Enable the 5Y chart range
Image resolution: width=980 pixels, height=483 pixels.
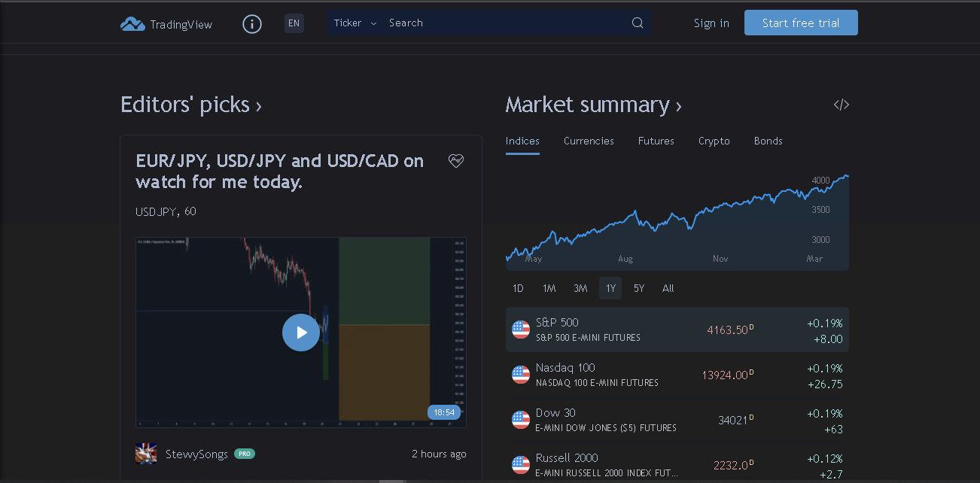click(638, 288)
